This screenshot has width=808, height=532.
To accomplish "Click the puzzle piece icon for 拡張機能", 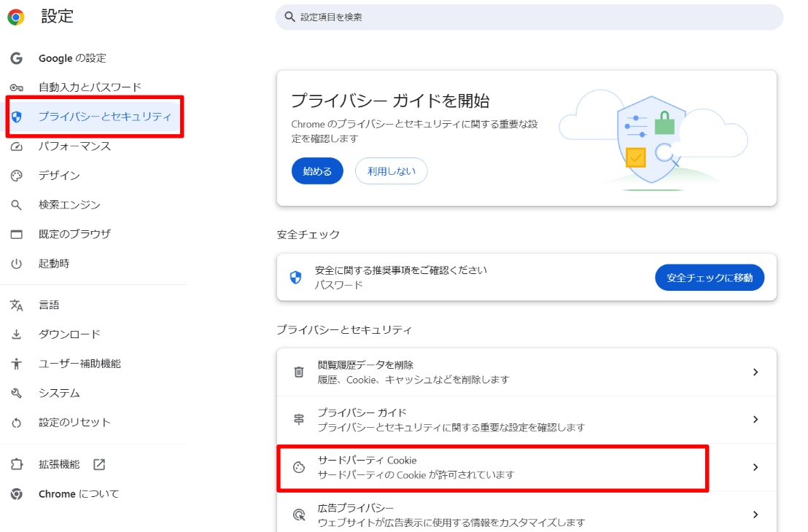I will click(17, 464).
